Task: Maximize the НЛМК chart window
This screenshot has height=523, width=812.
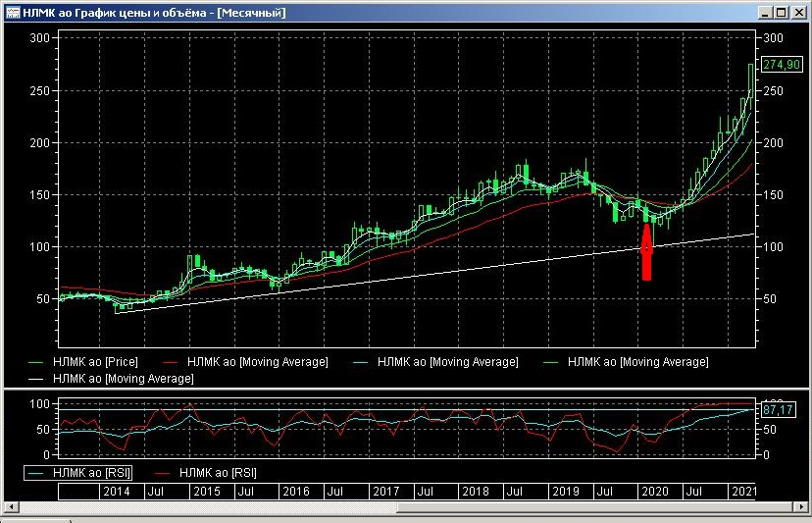Action: (782, 13)
